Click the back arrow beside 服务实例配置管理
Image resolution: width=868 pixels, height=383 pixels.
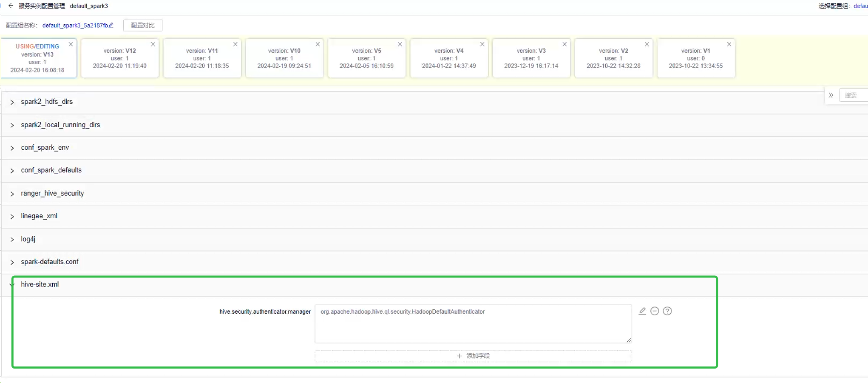11,6
